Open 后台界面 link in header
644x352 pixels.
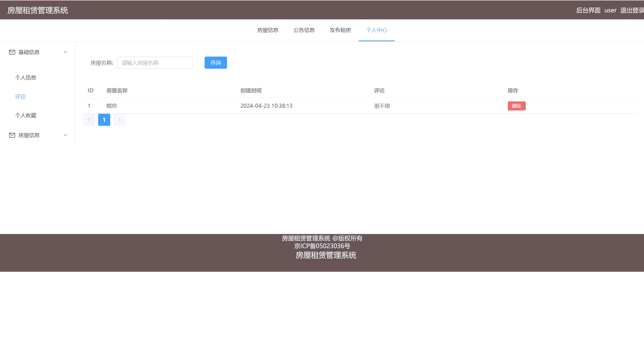click(x=588, y=10)
